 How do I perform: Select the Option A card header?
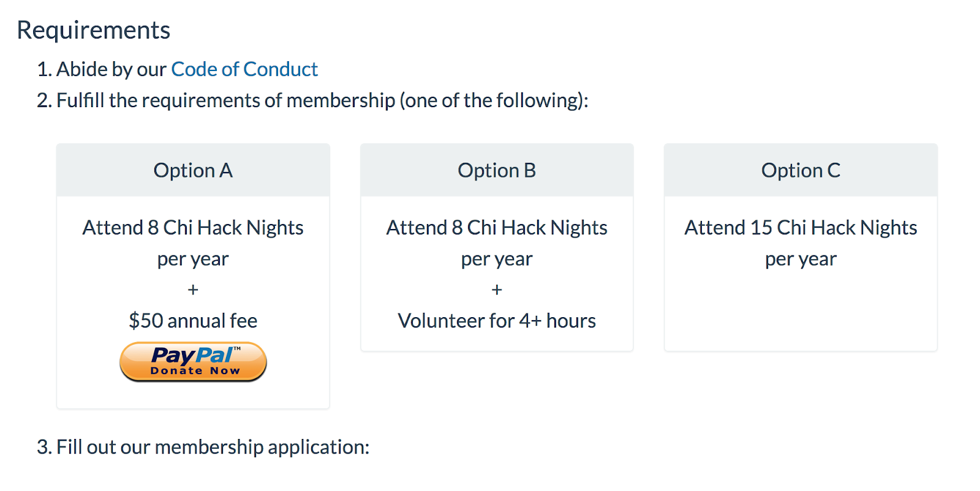tap(193, 170)
